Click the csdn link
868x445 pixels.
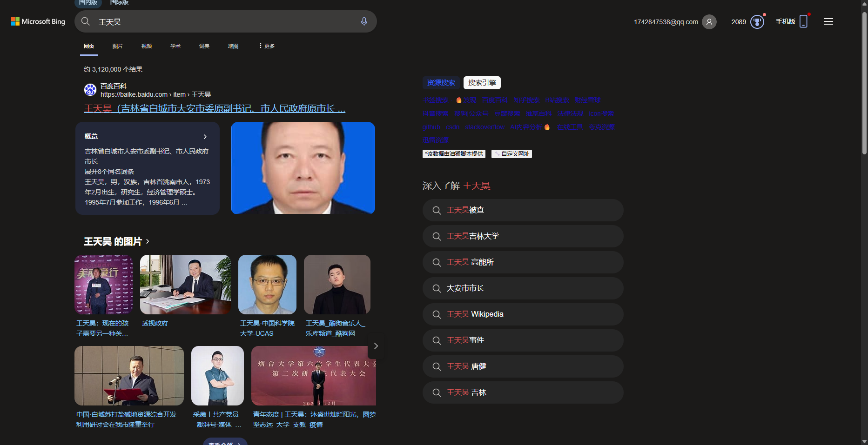[452, 127]
